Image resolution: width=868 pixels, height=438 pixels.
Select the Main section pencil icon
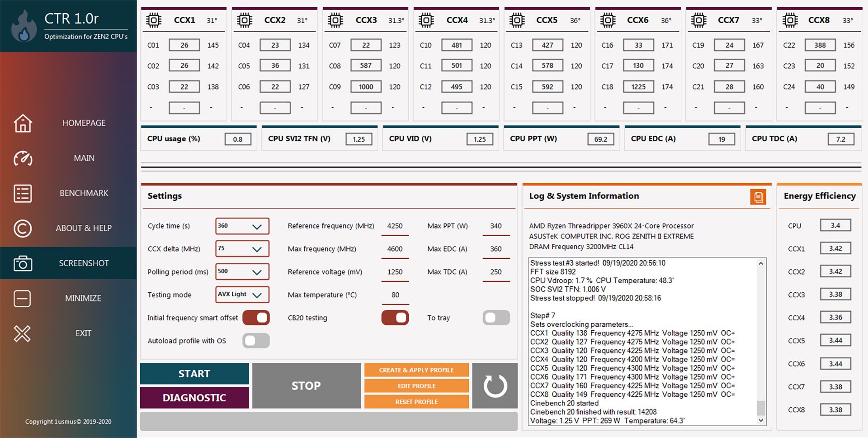22,158
